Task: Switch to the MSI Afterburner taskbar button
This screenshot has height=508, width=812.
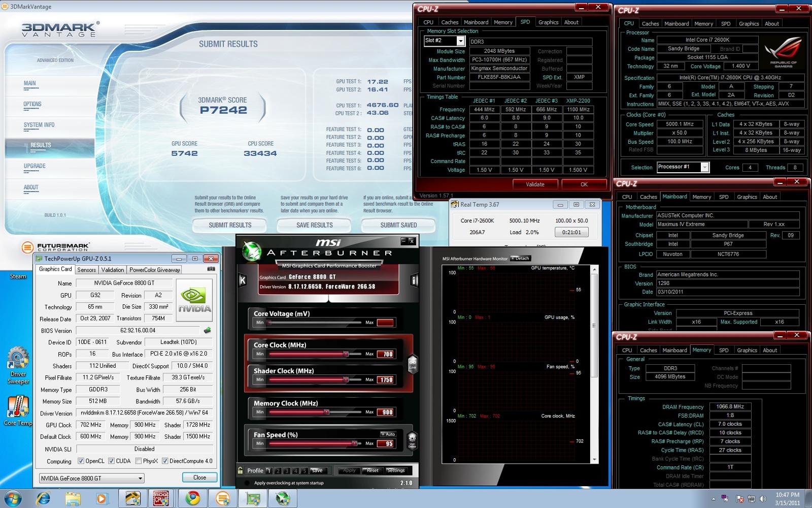Action: 283,498
